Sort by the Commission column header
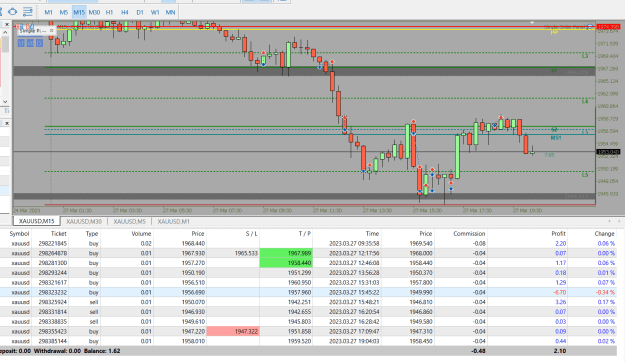625x362 pixels. tap(469, 234)
